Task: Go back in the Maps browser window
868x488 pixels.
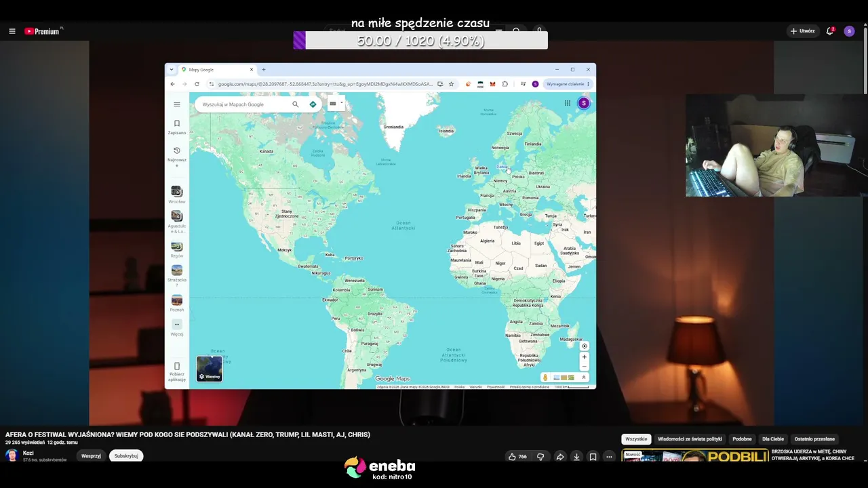Action: tap(172, 84)
